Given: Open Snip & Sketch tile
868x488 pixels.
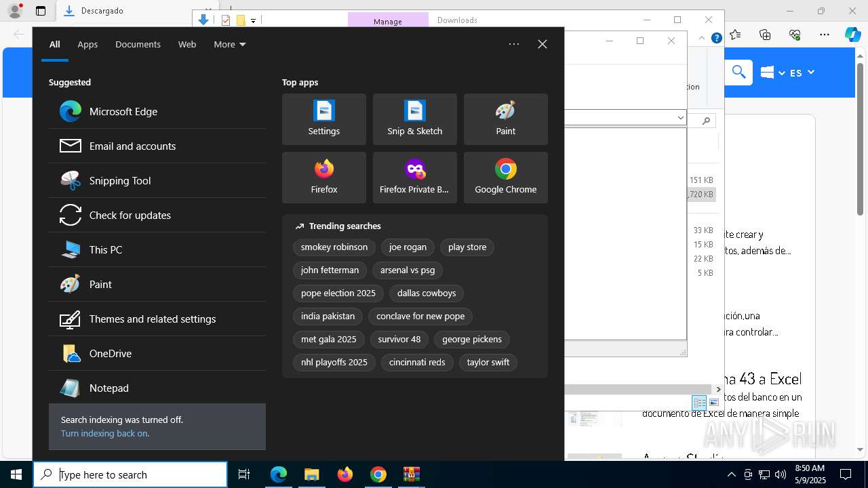Looking at the screenshot, I should pyautogui.click(x=415, y=119).
